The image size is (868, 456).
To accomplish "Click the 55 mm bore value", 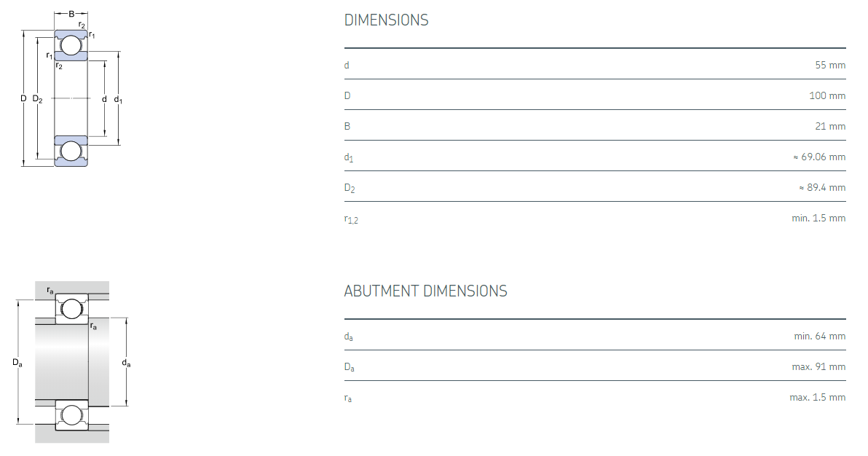I will coord(830,65).
